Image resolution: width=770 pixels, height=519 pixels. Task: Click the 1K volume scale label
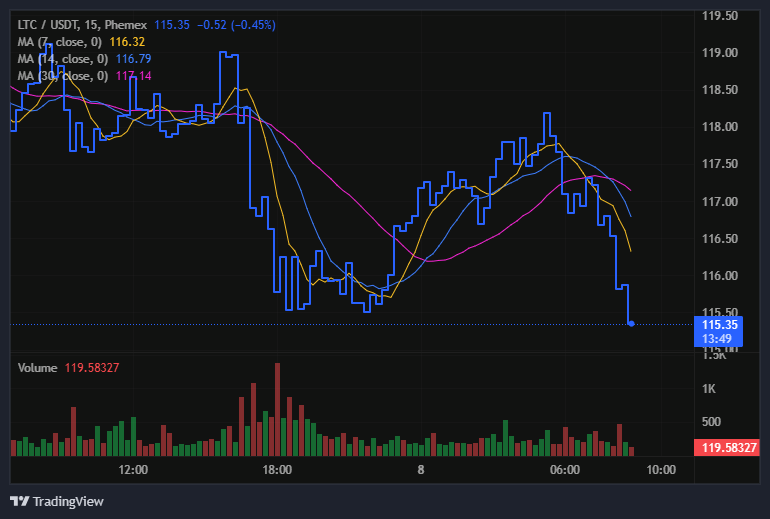coord(708,388)
